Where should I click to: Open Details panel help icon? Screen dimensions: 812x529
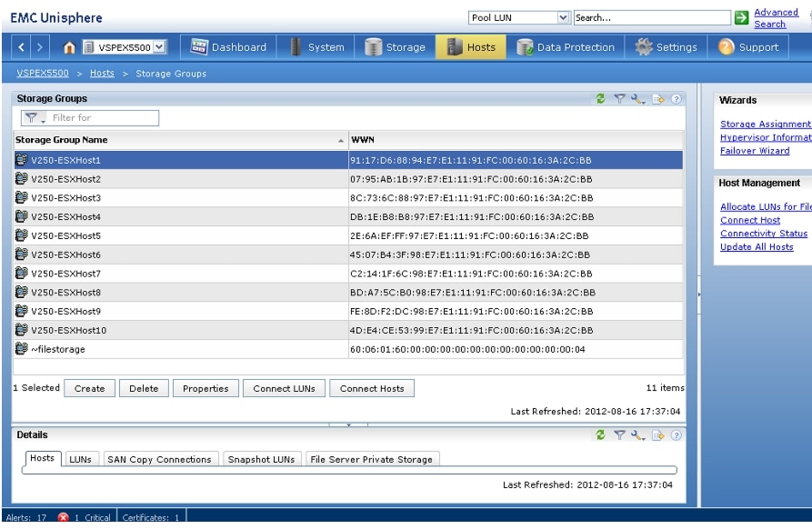point(676,435)
